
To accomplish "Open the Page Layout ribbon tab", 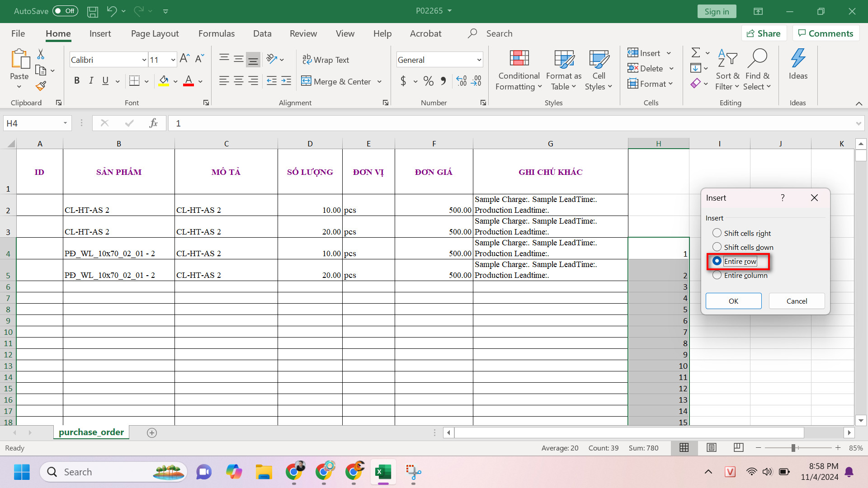I will (x=155, y=33).
